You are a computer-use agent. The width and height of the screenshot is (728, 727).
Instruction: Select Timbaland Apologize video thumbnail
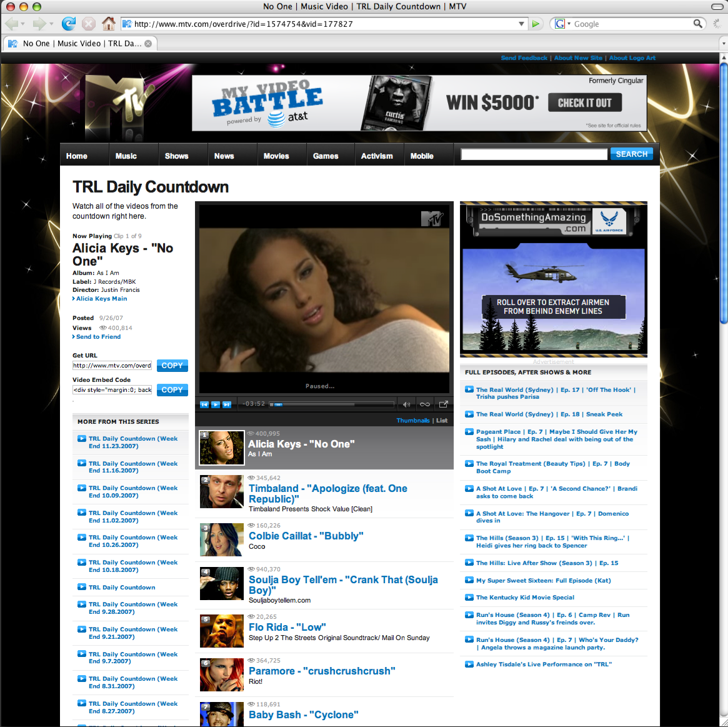tap(221, 491)
